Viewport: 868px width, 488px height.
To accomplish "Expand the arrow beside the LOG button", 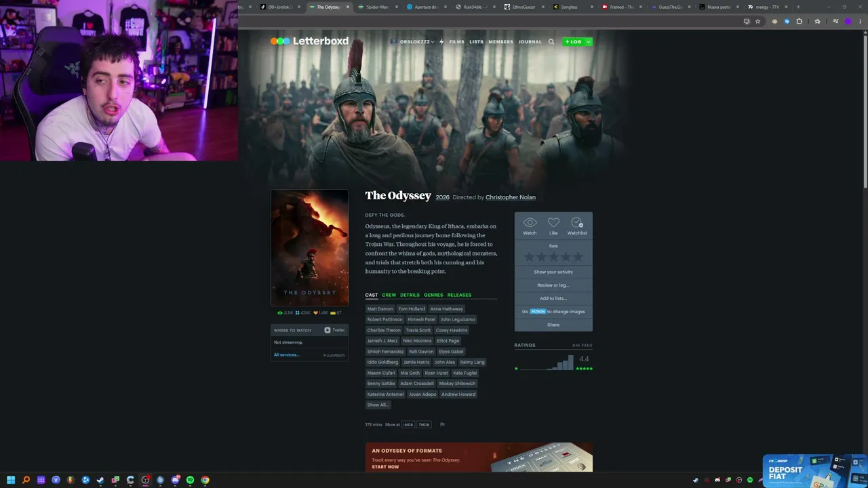I will tap(588, 42).
